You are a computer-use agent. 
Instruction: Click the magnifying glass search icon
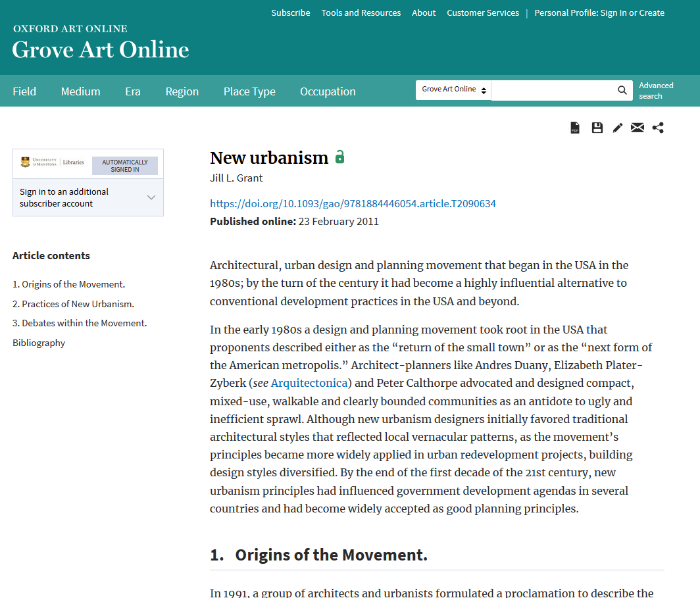pos(622,90)
